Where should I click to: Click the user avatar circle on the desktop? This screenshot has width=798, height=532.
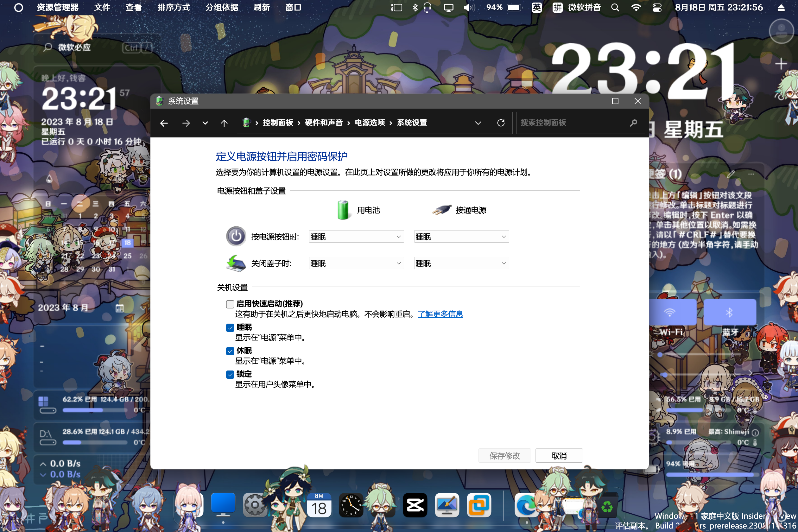pos(782,31)
